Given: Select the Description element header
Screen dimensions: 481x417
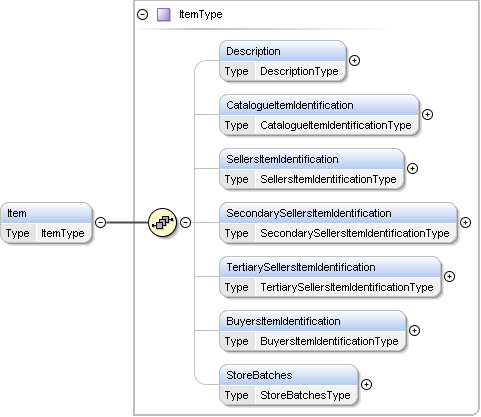Looking at the screenshot, I should click(283, 51).
